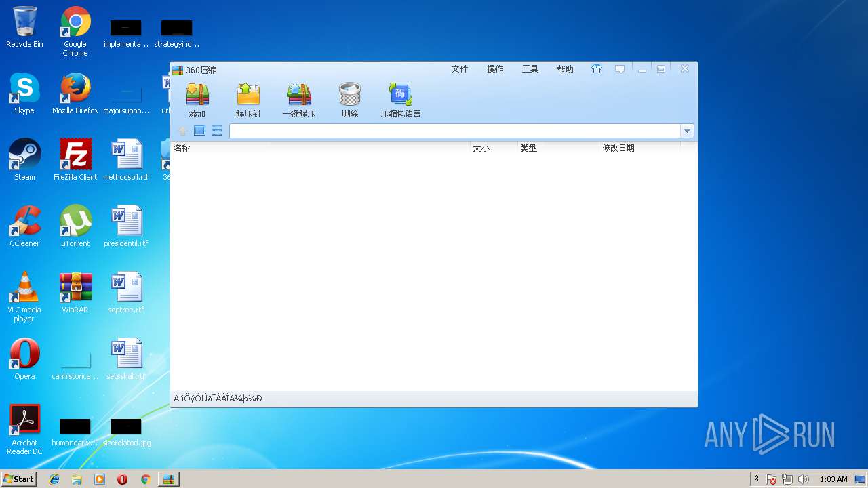The image size is (868, 488).
Task: Click the up-folder arrow icon
Action: [182, 131]
